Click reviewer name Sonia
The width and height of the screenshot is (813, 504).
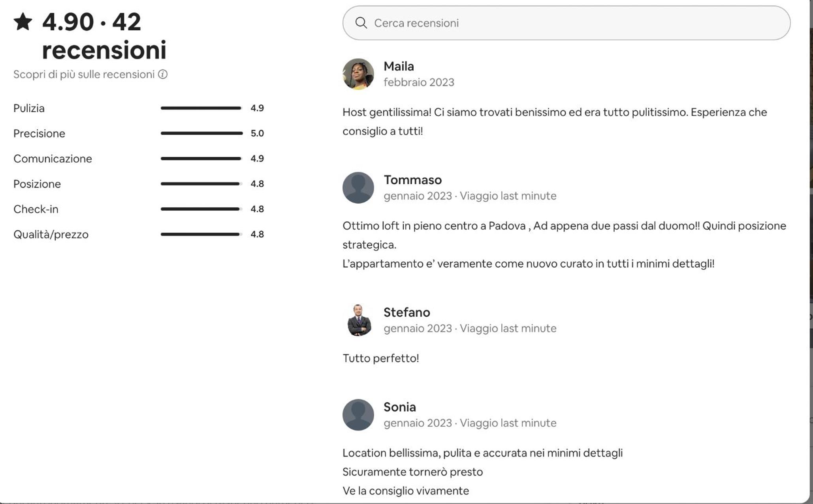399,407
